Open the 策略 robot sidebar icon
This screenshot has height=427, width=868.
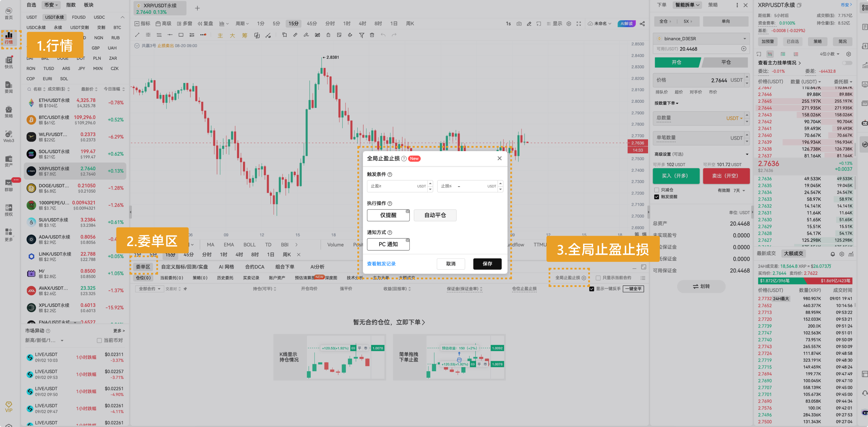pyautogui.click(x=9, y=112)
